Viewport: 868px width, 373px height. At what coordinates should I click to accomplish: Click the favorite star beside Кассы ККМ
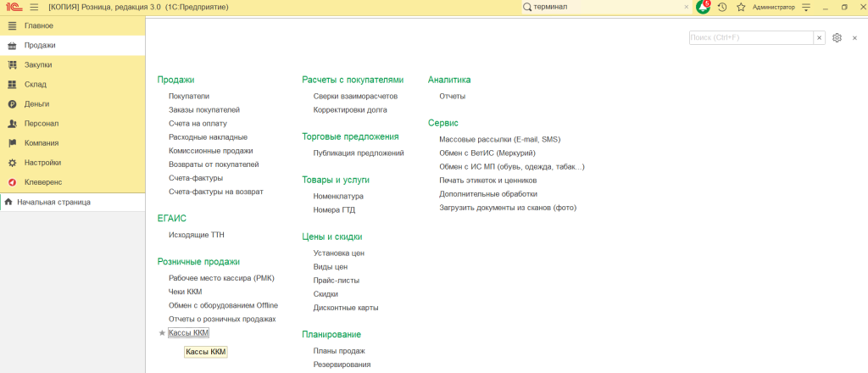pyautogui.click(x=162, y=333)
